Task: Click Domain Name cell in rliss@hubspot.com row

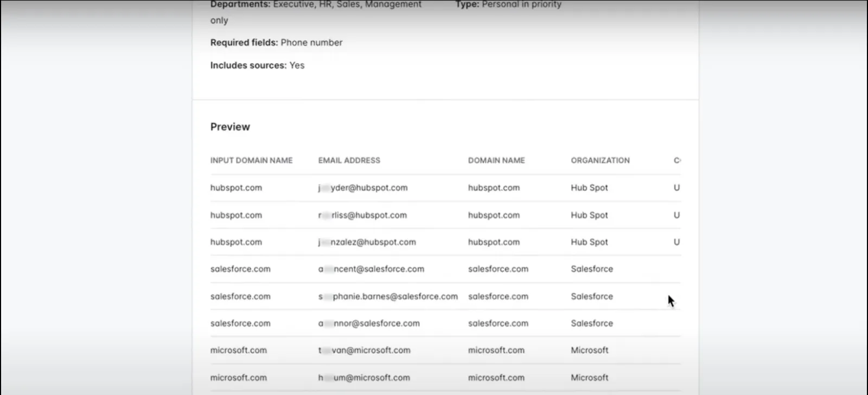Action: (494, 215)
